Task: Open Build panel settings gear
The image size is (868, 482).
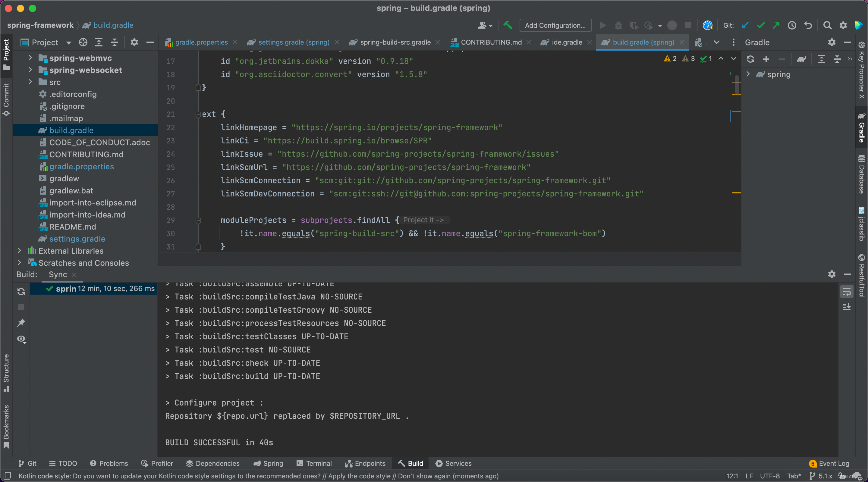Action: (832, 274)
